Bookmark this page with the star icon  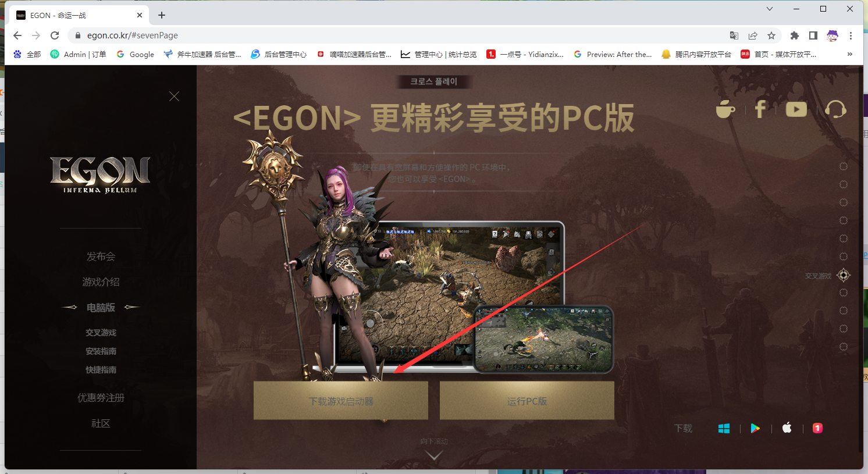tap(771, 35)
